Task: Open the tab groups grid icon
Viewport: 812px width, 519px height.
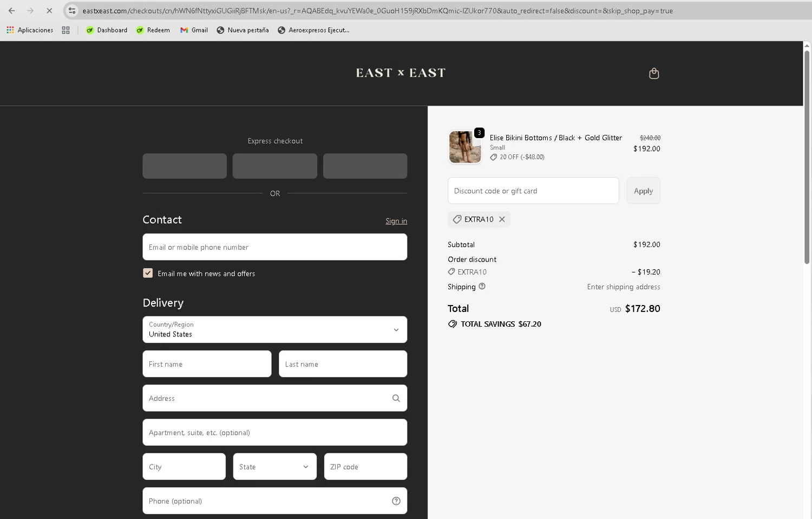Action: [x=66, y=30]
